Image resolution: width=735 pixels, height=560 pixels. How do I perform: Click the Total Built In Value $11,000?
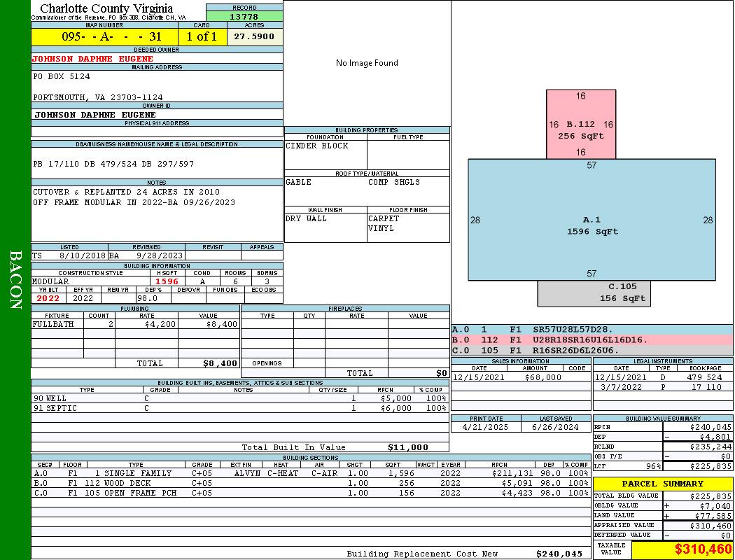pos(407,447)
